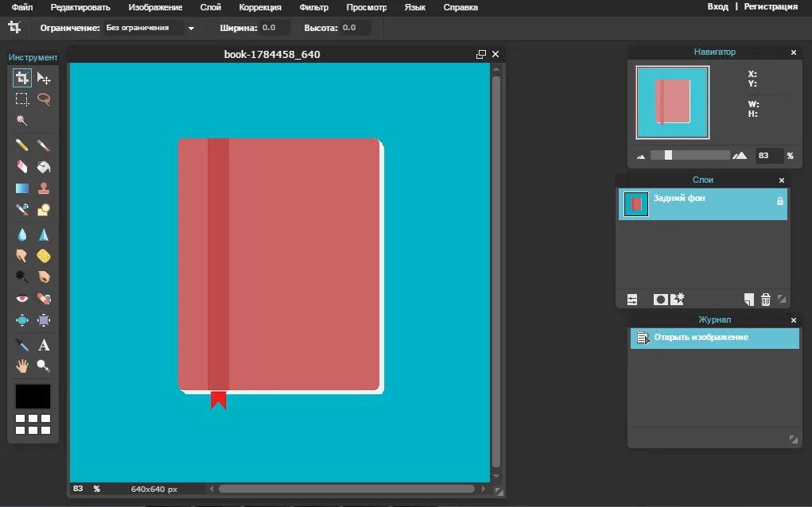This screenshot has height=507, width=812.
Task: Click the Вход login link
Action: point(717,6)
